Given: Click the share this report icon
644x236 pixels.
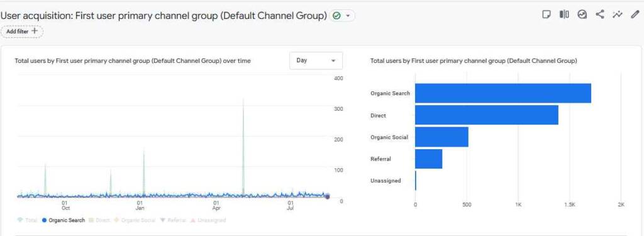Looking at the screenshot, I should [599, 15].
